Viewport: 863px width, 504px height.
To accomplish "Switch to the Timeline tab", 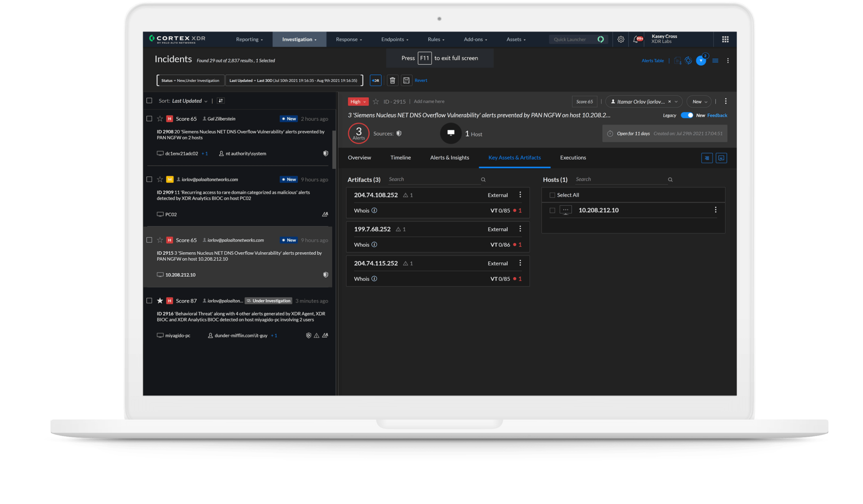I will [x=400, y=157].
